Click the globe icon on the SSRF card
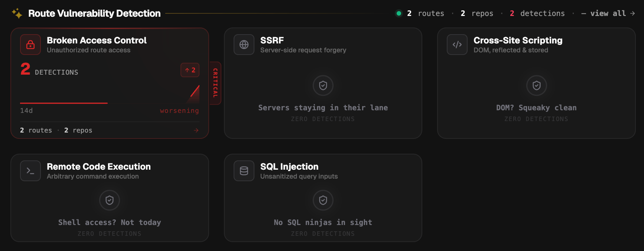Viewport: 644px width, 251px height. tap(244, 45)
